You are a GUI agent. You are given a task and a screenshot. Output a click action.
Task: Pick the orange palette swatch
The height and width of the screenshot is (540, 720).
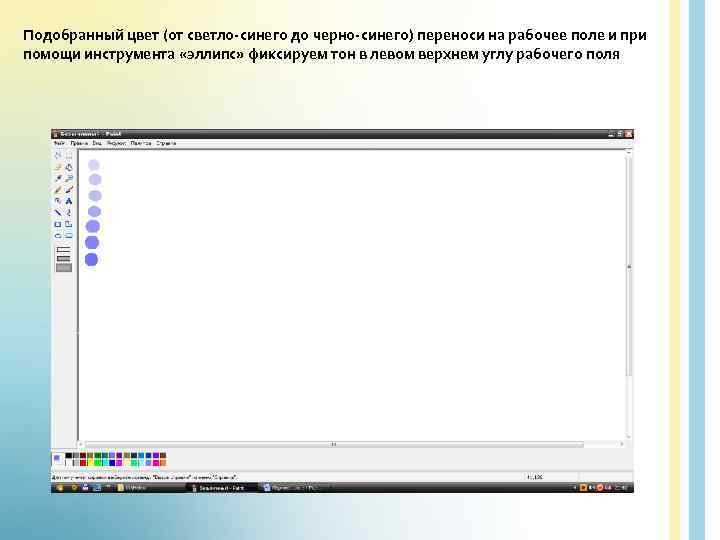(x=163, y=463)
